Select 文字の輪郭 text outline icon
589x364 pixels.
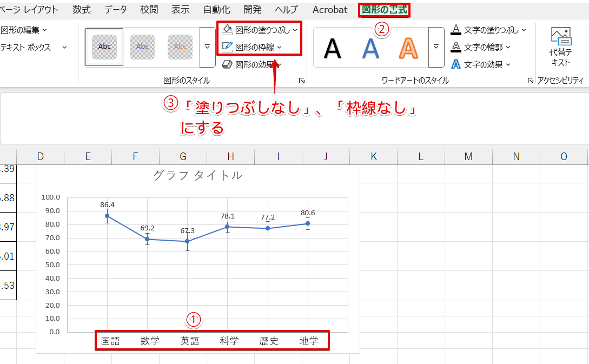[x=456, y=47]
